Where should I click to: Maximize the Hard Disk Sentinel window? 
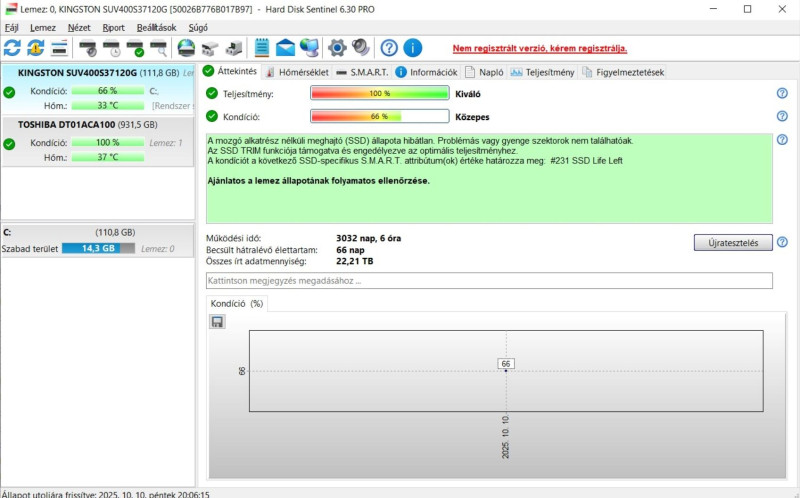[x=747, y=9]
